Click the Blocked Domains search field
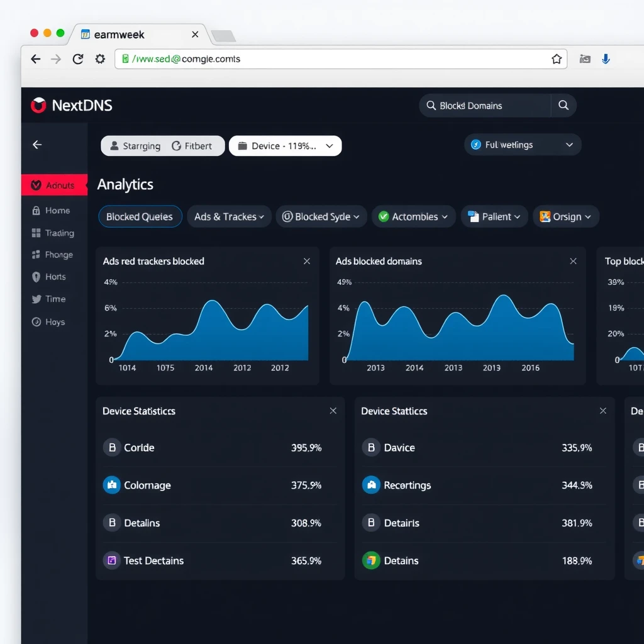Image resolution: width=644 pixels, height=644 pixels. 485,106
